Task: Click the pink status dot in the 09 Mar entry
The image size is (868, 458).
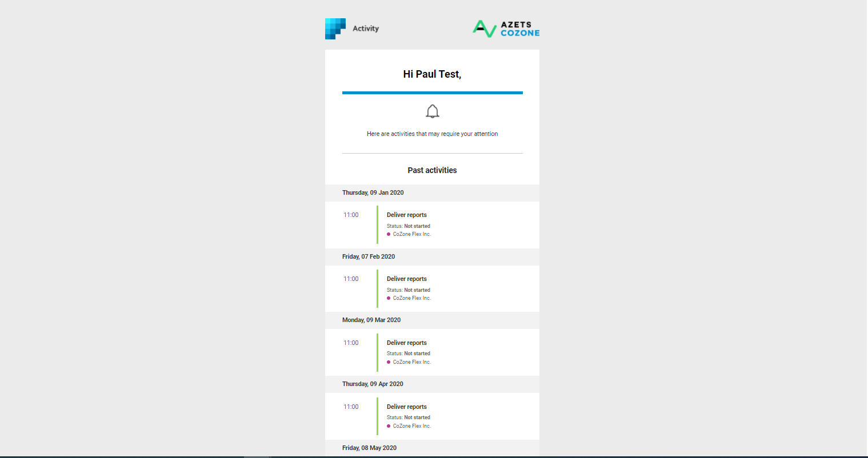Action: [x=388, y=361]
